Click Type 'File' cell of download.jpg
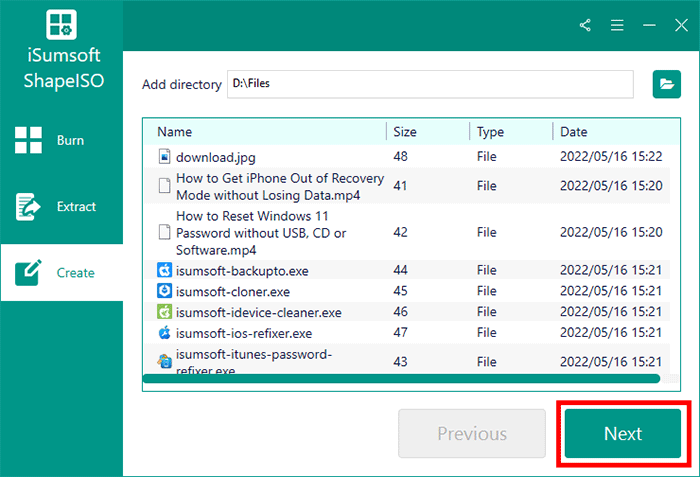This screenshot has height=477, width=700. click(x=486, y=156)
